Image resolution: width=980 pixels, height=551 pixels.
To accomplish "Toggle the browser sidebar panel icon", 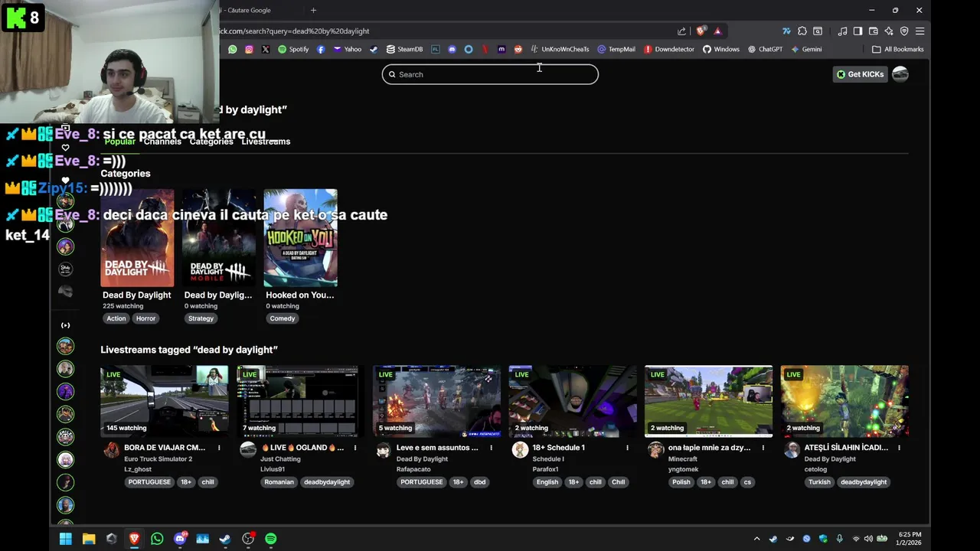I will [857, 31].
